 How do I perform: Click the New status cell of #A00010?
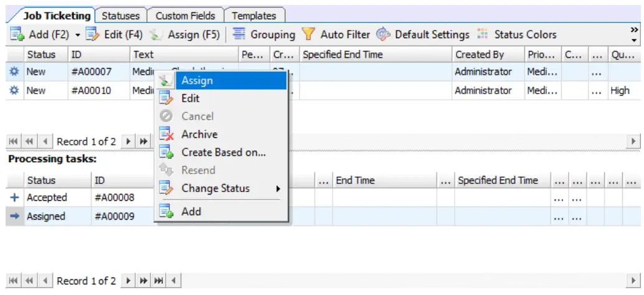pos(45,90)
